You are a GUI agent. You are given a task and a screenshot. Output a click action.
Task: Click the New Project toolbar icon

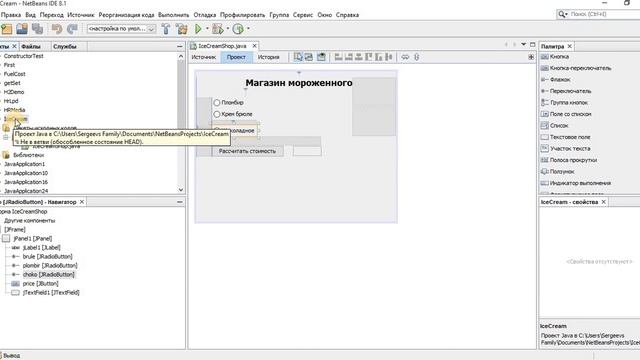pyautogui.click(x=7, y=29)
